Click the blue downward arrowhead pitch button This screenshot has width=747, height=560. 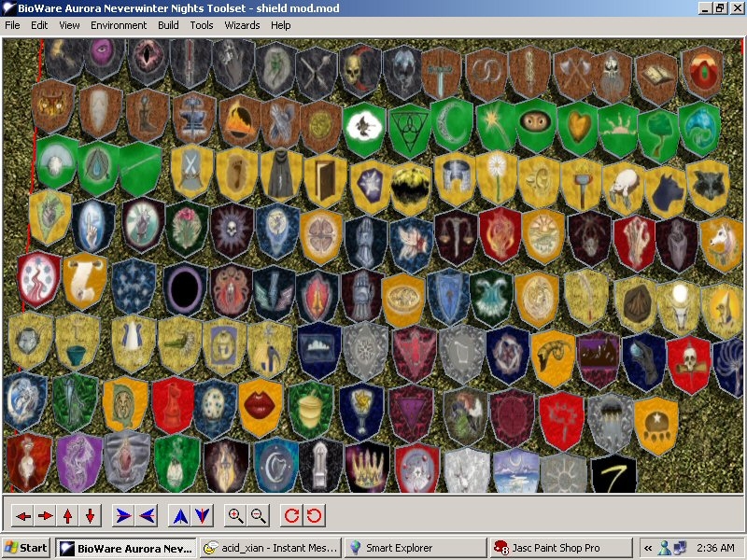[203, 515]
